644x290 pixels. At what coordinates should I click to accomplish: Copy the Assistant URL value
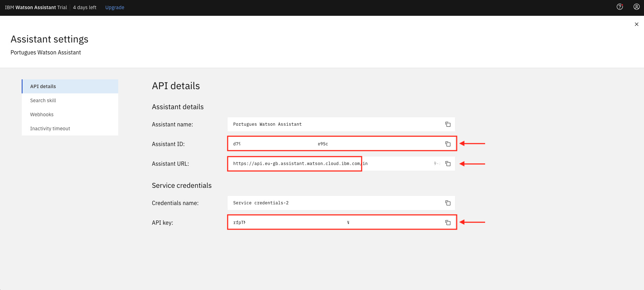tap(448, 164)
